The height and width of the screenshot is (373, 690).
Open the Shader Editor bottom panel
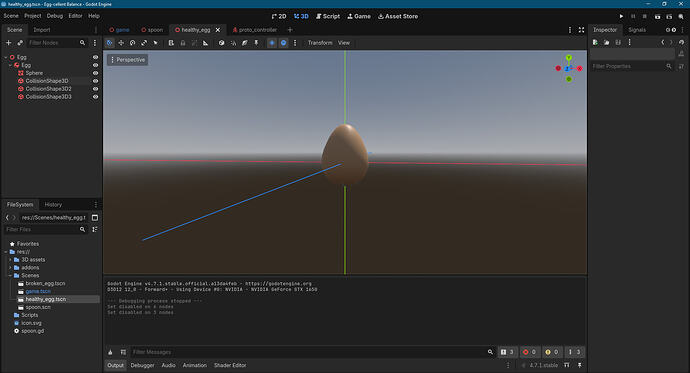[x=230, y=365]
